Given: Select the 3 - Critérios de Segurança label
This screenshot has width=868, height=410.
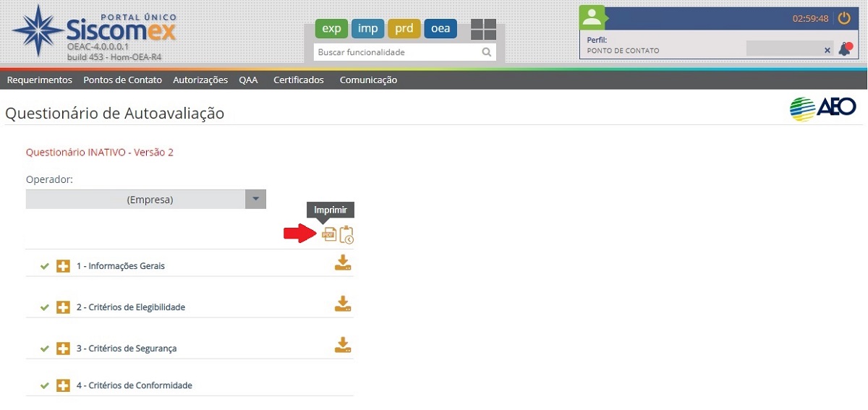Looking at the screenshot, I should click(x=127, y=349).
